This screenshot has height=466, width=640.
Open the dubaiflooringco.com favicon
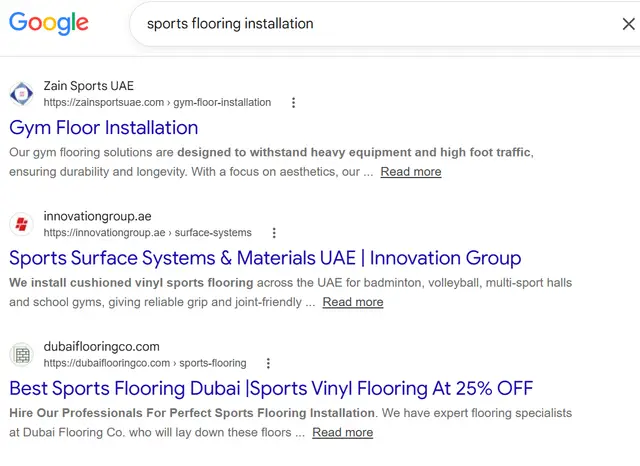(x=21, y=355)
